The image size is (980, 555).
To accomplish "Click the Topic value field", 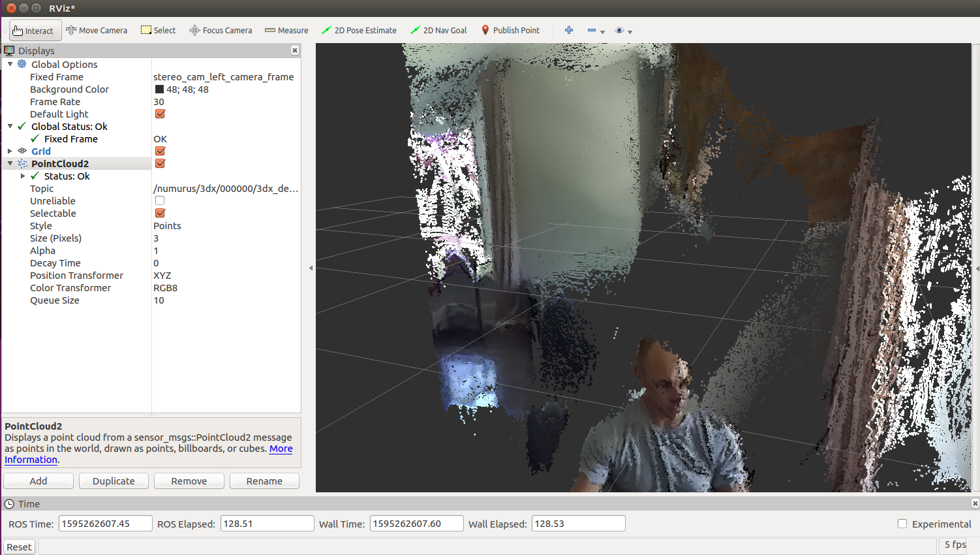I will click(x=225, y=189).
